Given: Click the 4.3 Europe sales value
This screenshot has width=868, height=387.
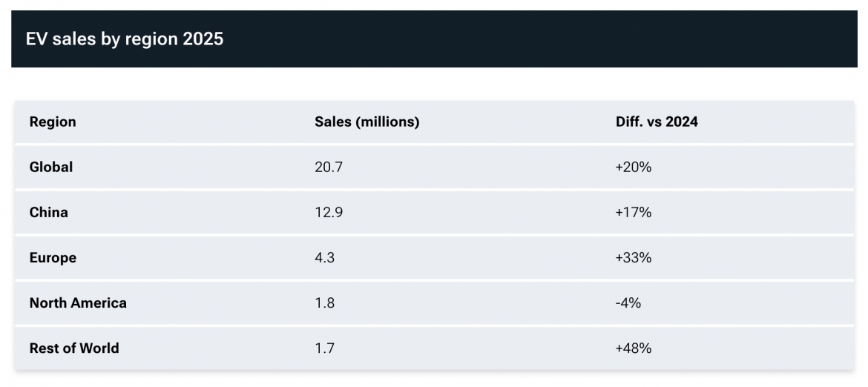Looking at the screenshot, I should 324,258.
